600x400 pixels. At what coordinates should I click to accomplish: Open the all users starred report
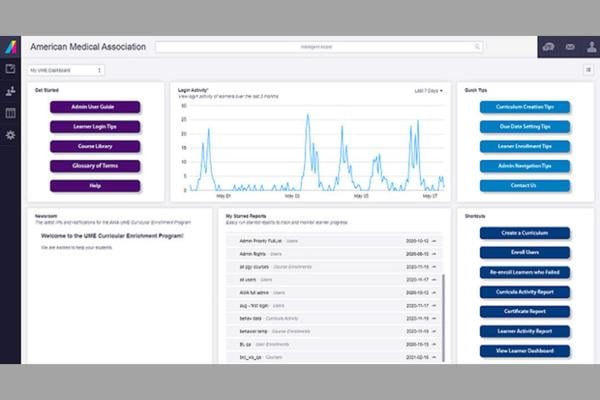click(x=333, y=280)
